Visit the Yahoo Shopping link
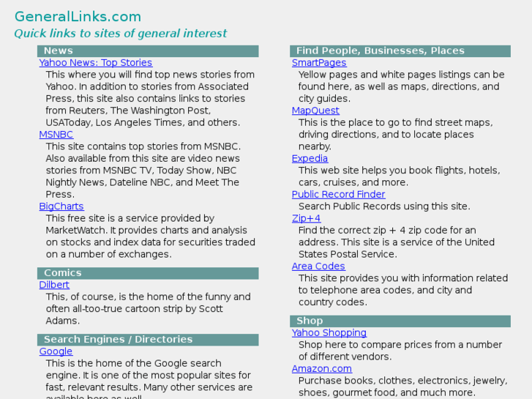This screenshot has height=399, width=532. (329, 333)
